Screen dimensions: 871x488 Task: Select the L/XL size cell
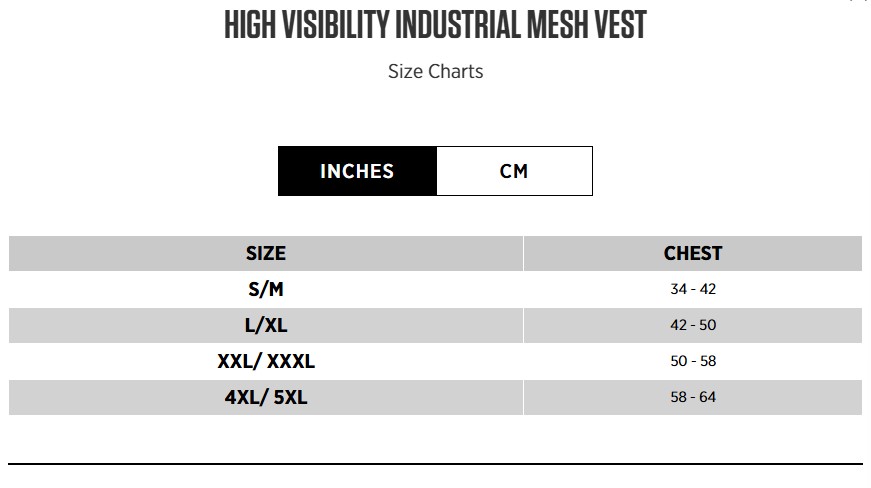pyautogui.click(x=266, y=326)
